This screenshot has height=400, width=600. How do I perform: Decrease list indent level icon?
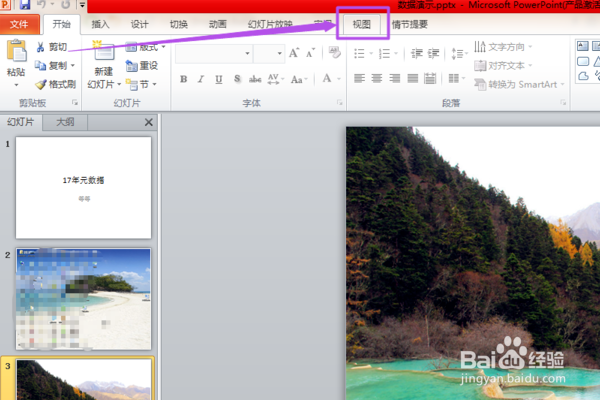(416, 53)
